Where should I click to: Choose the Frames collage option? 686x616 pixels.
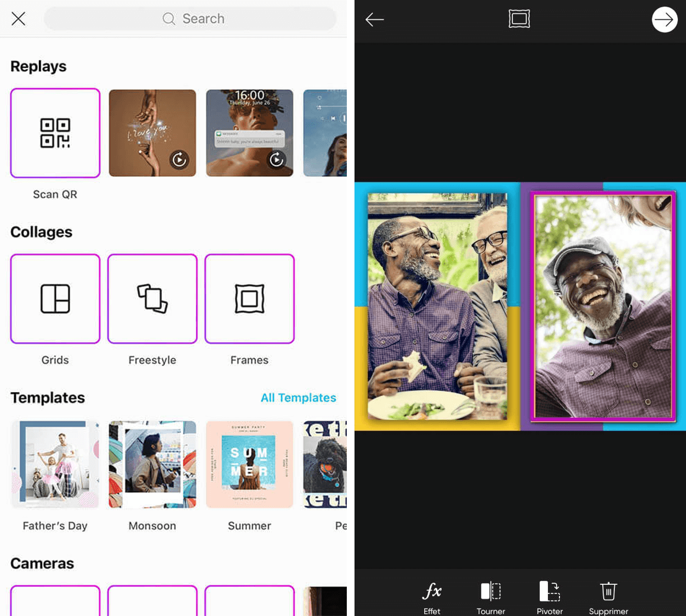pos(249,298)
